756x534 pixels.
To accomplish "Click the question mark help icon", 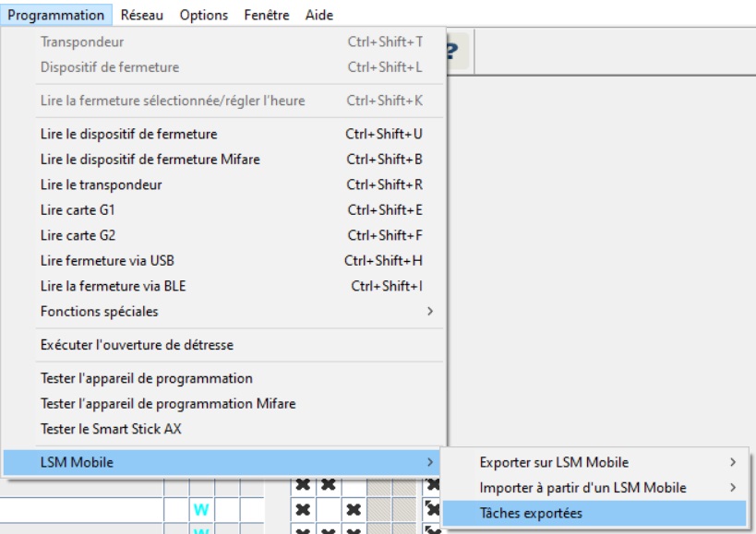I will 453,53.
